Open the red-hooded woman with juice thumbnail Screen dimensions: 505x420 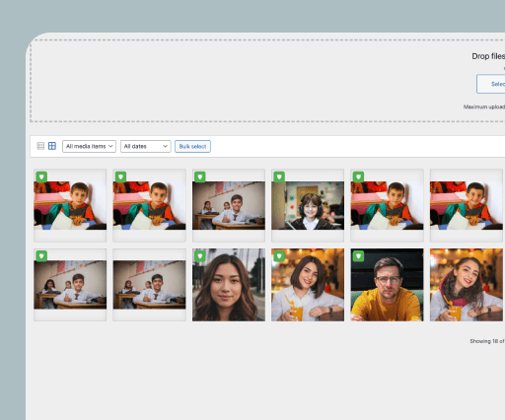467,285
